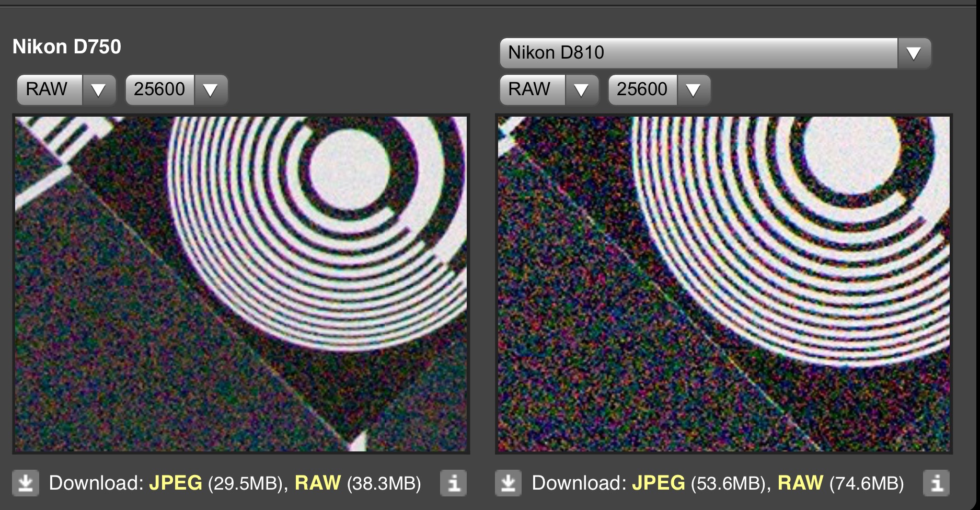Download the 53.6MB JPEG for Nikon D810
Screen dimensions: 980x510
[659, 483]
